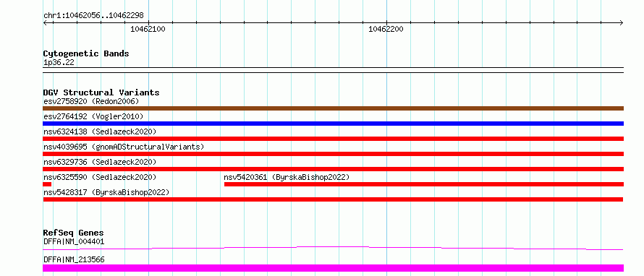This screenshot has height=276, width=644.
Task: Click the thin DFFA NM_004401 gene line
Action: [333, 248]
